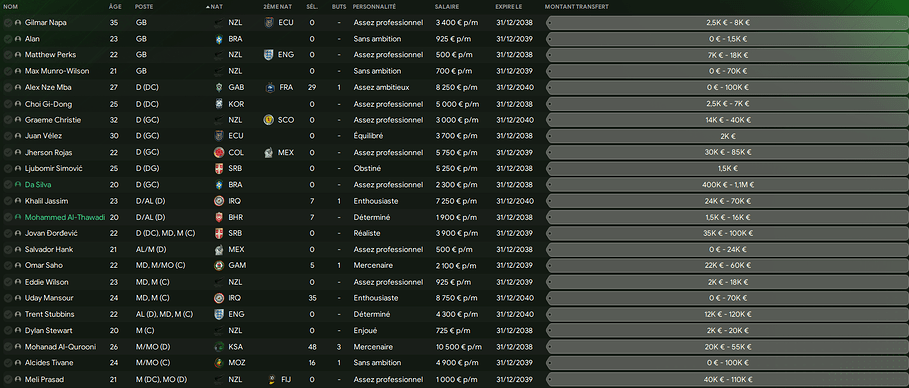Click the Bahrain badge in Mohammed Al-Thawadi's row
Image resolution: width=909 pixels, height=388 pixels.
click(219, 217)
